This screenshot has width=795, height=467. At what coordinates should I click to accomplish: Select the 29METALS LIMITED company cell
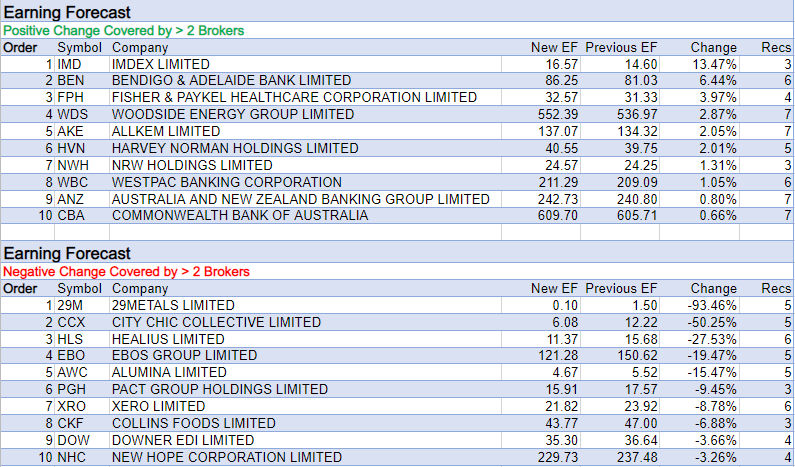pyautogui.click(x=173, y=305)
